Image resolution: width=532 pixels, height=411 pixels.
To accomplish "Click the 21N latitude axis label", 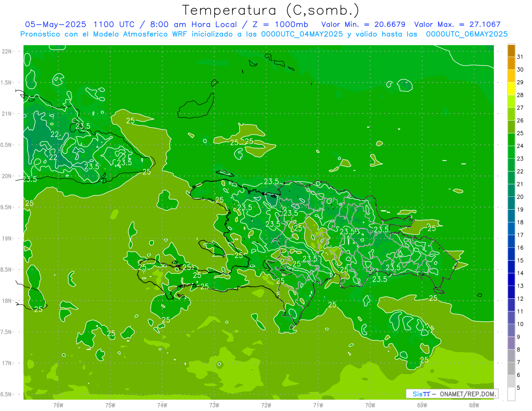I will (x=7, y=114).
